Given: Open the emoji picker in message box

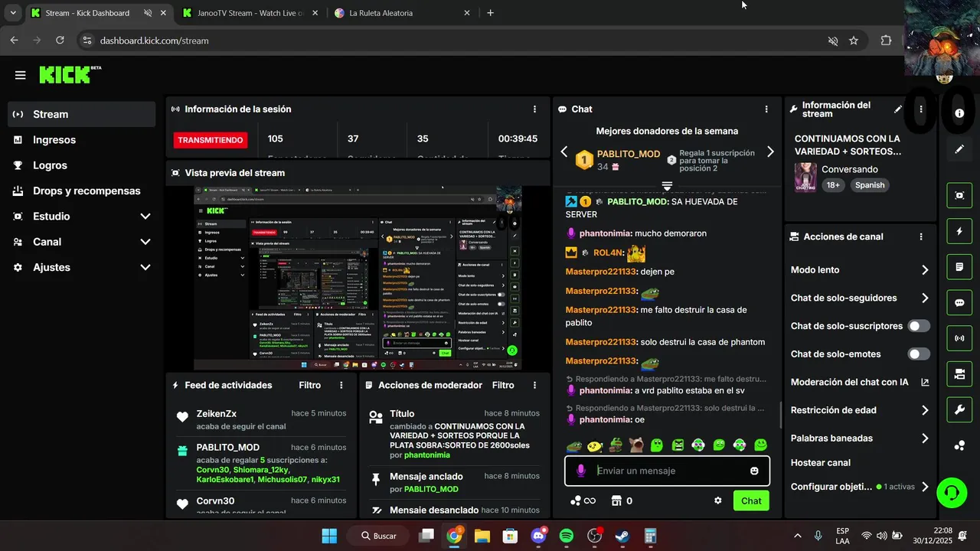Looking at the screenshot, I should [754, 471].
